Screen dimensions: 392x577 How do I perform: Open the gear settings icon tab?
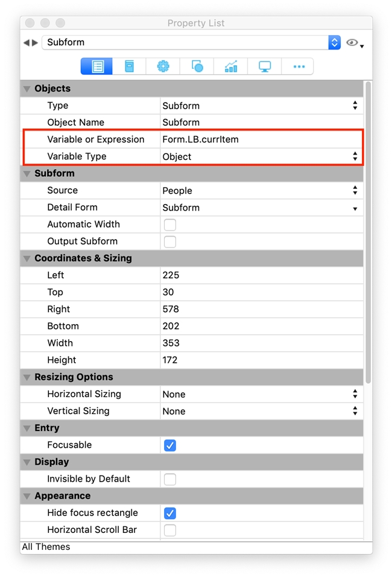163,66
